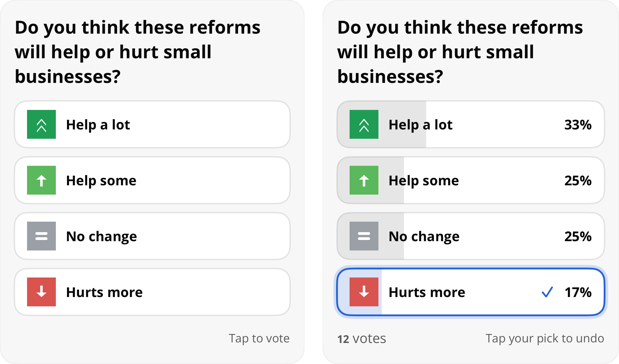This screenshot has height=364, width=619.
Task: Click the 'Help some' result bar
Action: [x=471, y=180]
